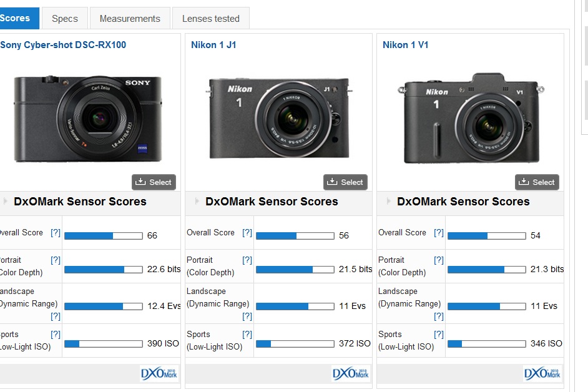Open Landscape help [?] for Nikon V1

[x=439, y=316]
